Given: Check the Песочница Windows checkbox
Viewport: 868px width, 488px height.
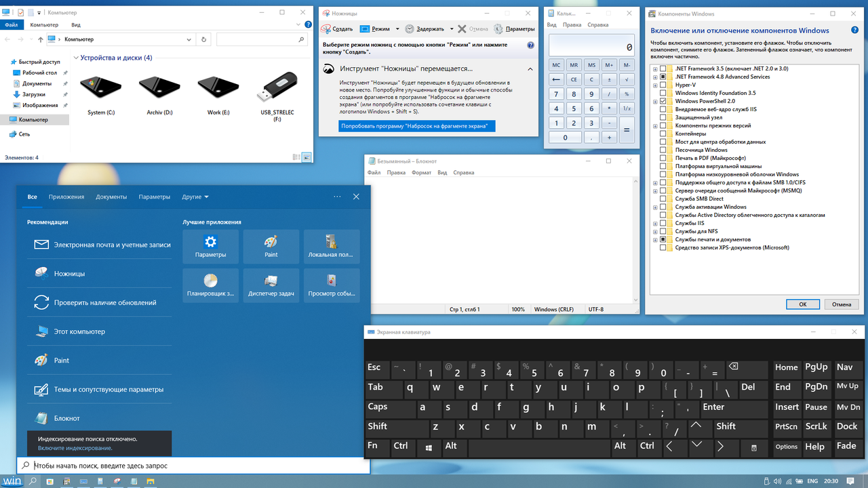Looking at the screenshot, I should tap(663, 150).
